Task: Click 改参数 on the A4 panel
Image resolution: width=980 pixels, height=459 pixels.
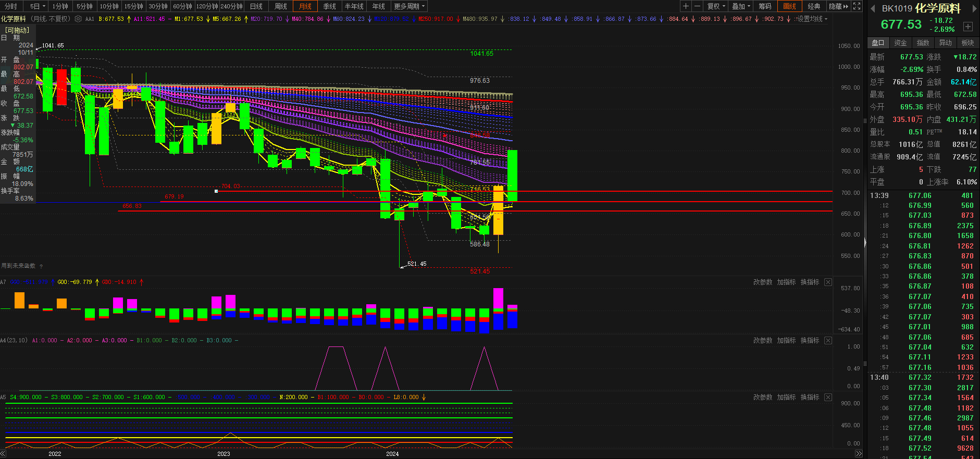Action: click(763, 340)
